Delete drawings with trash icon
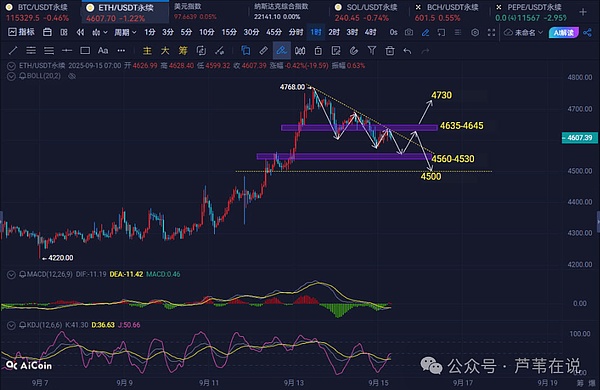Screen dimensions: 600x390 390,51
